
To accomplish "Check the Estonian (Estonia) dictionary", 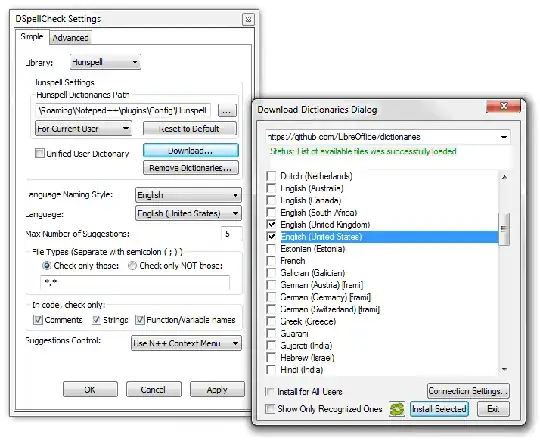I will (x=271, y=249).
